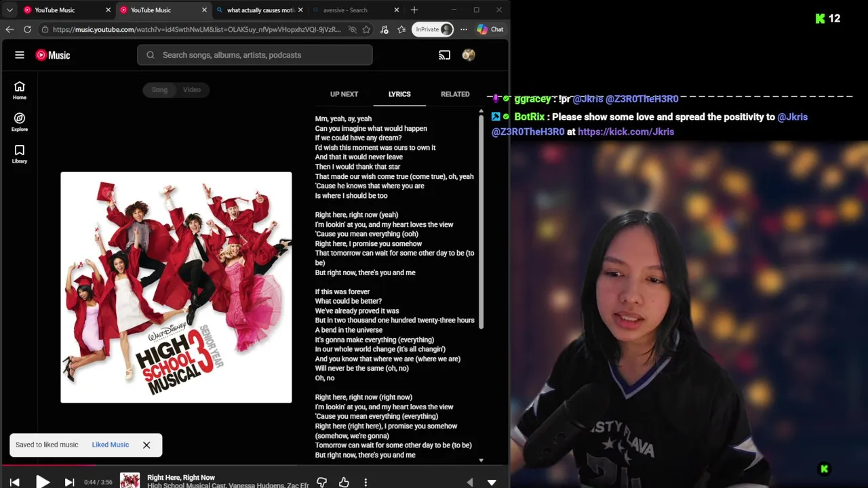868x488 pixels.
Task: Open the UP NEXT tab
Action: [x=344, y=94]
